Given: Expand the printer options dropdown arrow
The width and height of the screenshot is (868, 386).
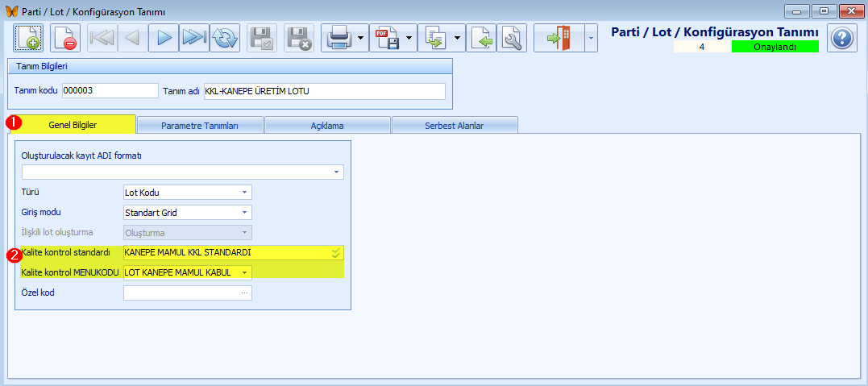Looking at the screenshot, I should (x=361, y=38).
